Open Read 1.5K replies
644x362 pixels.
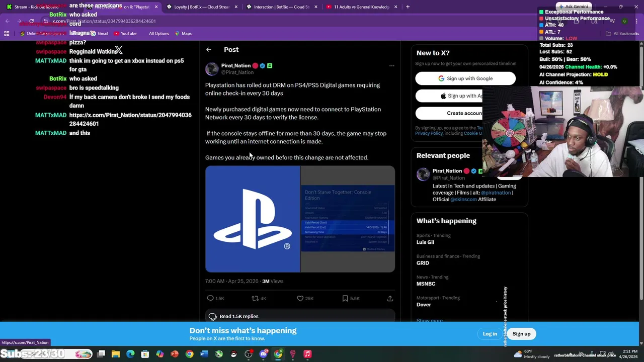300,317
